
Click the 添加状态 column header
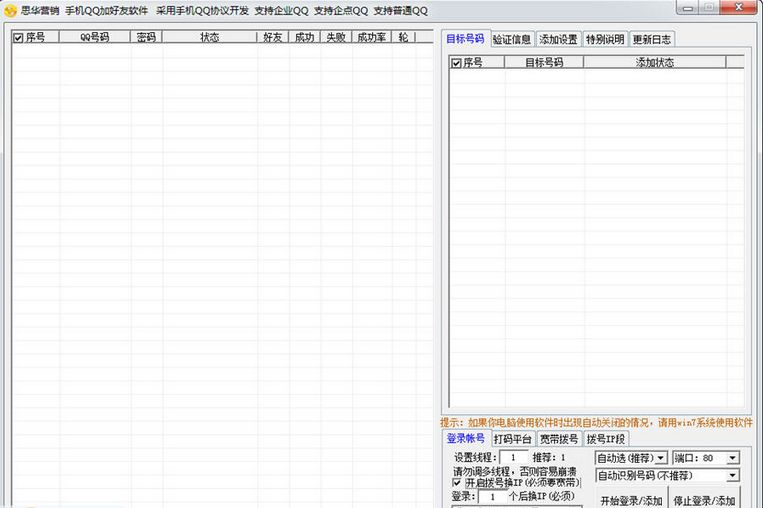coord(655,62)
